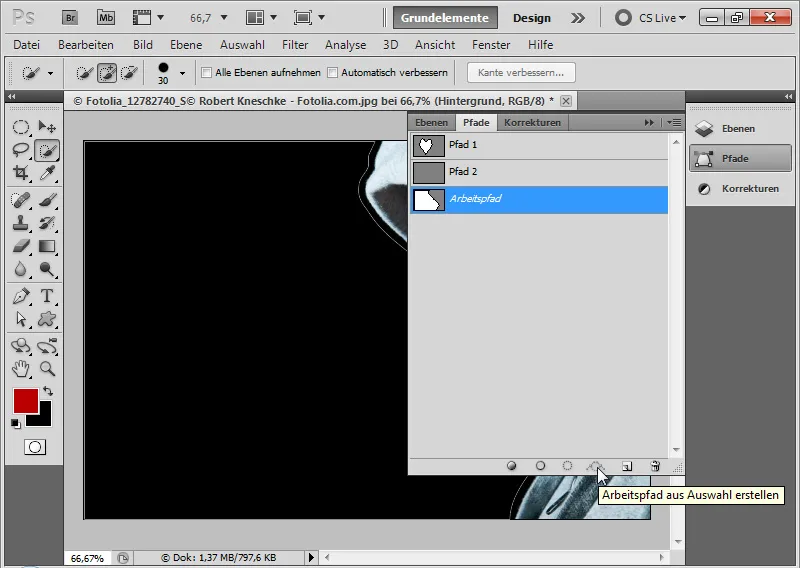The image size is (800, 568).
Task: Select the History Brush tool
Action: tap(47, 223)
